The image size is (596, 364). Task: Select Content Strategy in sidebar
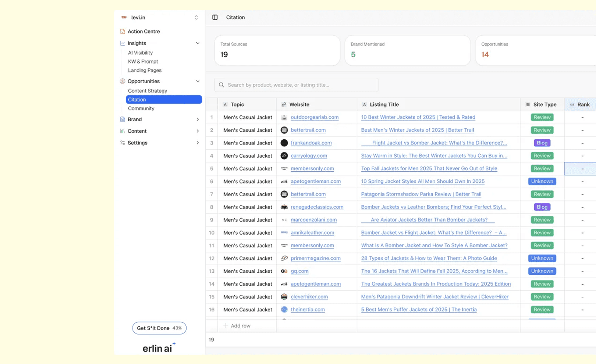[148, 91]
